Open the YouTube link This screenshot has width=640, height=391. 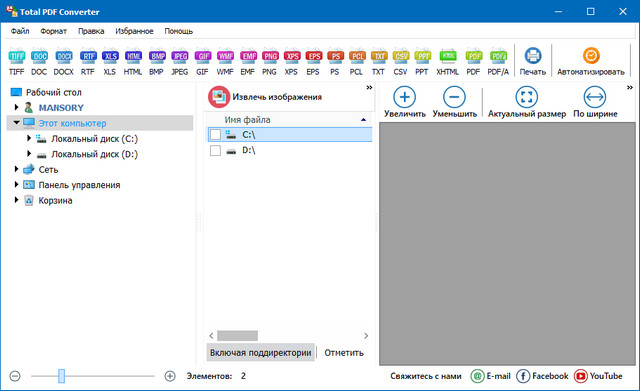[x=598, y=376]
